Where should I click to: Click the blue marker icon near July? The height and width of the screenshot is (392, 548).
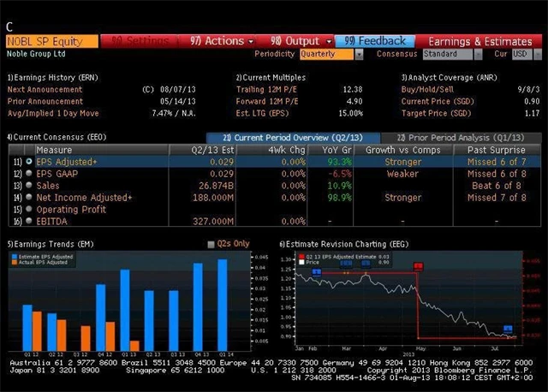tap(508, 330)
